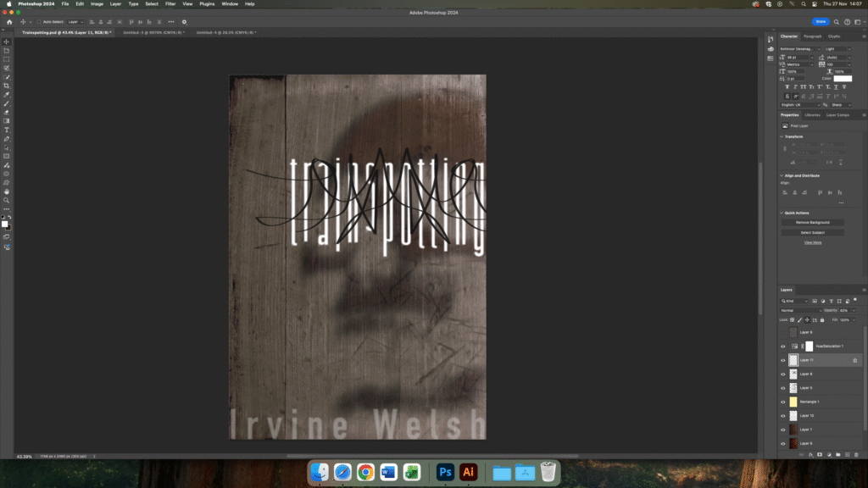Viewport: 868px width, 488px height.
Task: Select Layer 10 in Layers panel
Action: [x=806, y=415]
